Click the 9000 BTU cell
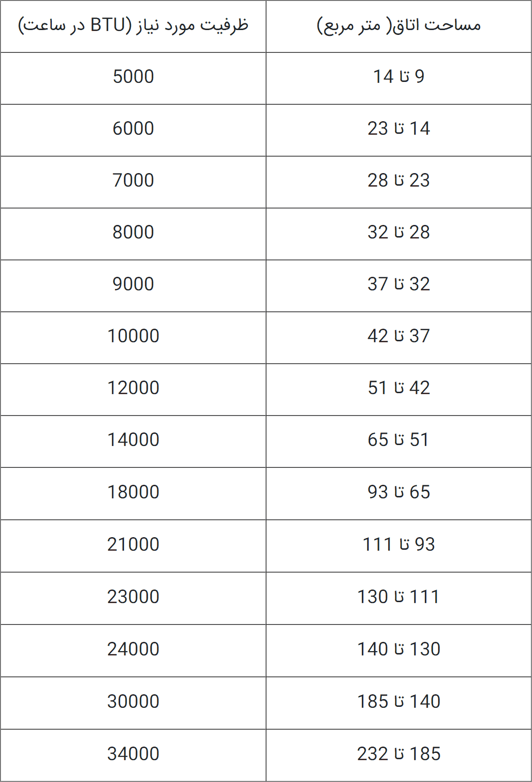The image size is (532, 782). 133,284
